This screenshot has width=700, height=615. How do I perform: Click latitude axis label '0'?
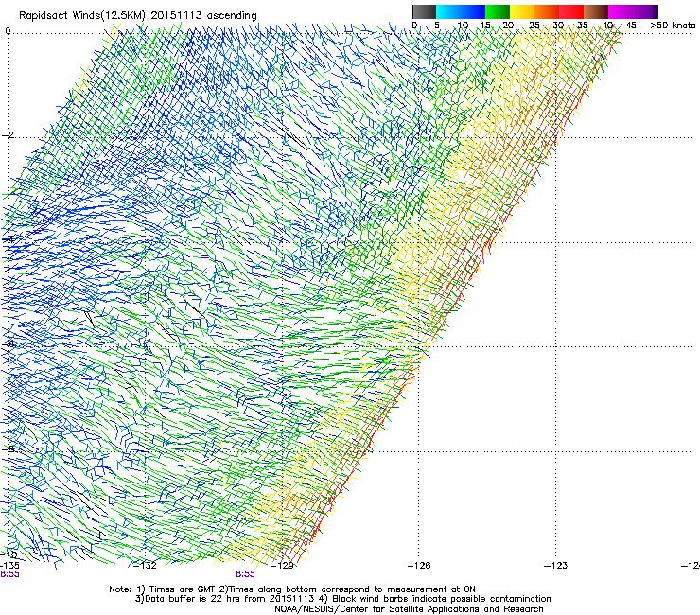tap(8, 31)
